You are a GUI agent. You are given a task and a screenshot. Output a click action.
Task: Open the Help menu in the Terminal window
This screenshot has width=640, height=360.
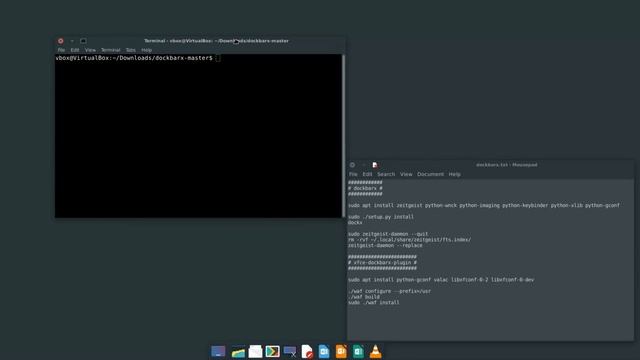(x=147, y=50)
